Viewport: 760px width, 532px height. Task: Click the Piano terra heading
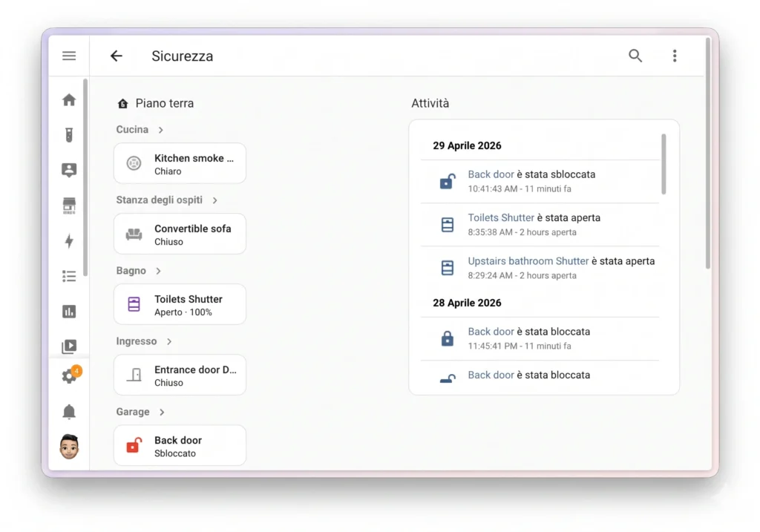click(x=164, y=103)
